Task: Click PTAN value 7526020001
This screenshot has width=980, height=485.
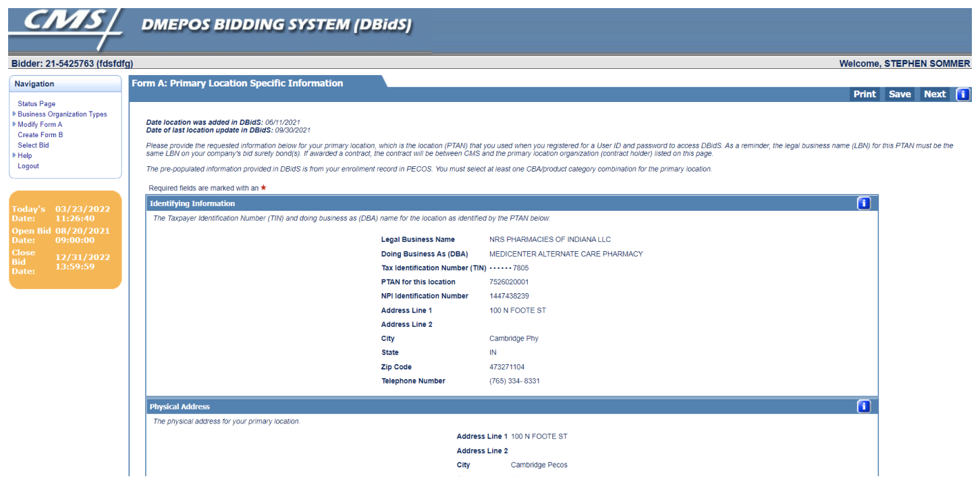Action: tap(509, 282)
